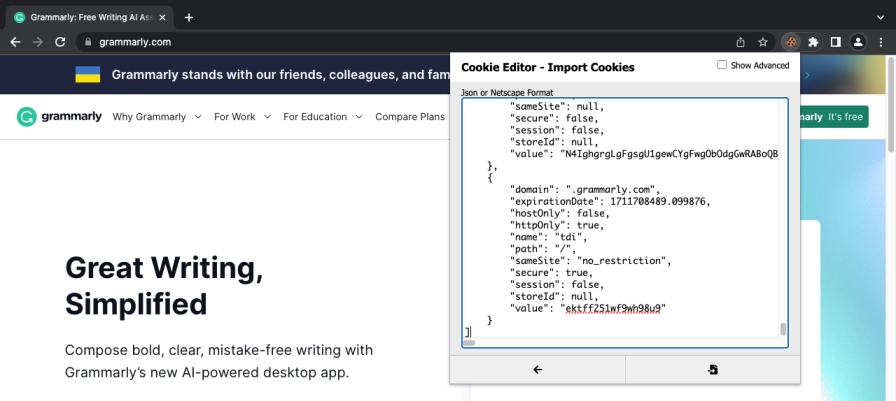Expand the For Education menu
Image resolution: width=896 pixels, height=401 pixels.
[323, 117]
